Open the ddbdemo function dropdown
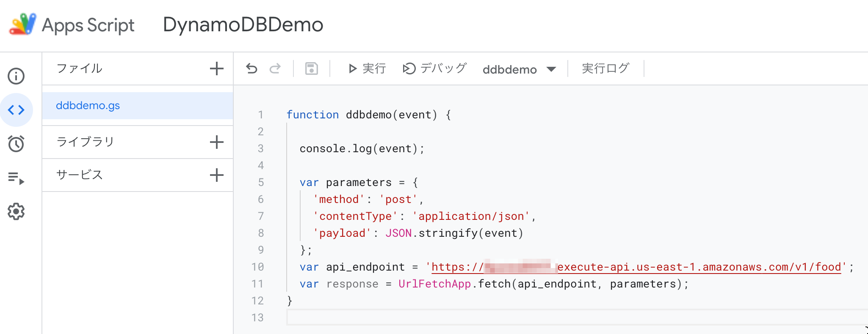 (520, 69)
